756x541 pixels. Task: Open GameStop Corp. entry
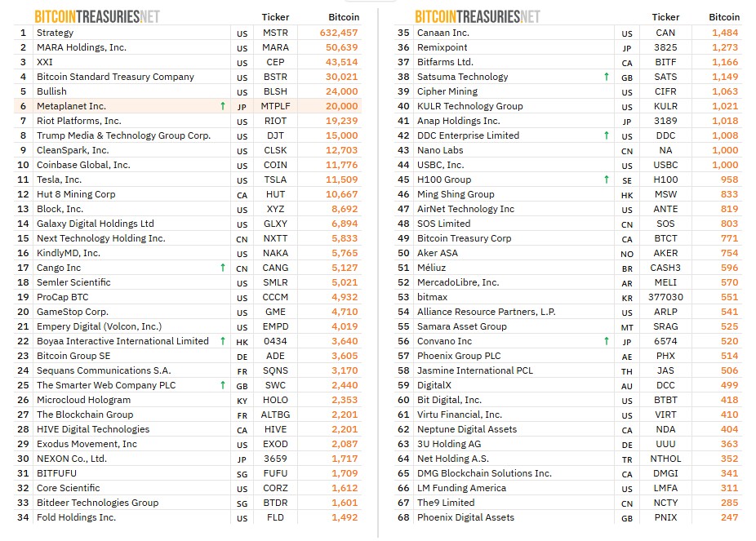pos(73,312)
